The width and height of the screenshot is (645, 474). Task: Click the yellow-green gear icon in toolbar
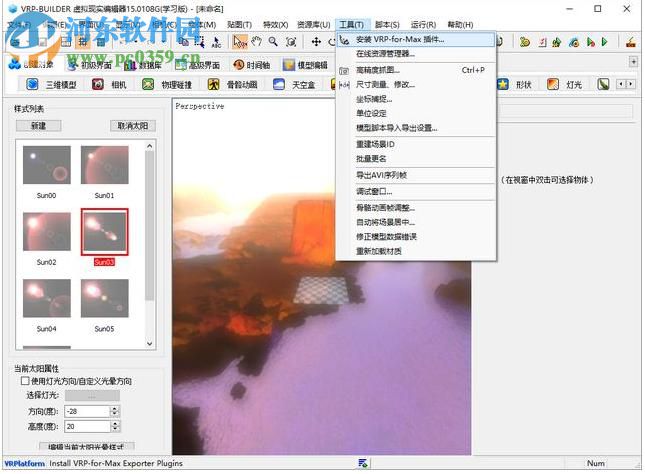524,42
